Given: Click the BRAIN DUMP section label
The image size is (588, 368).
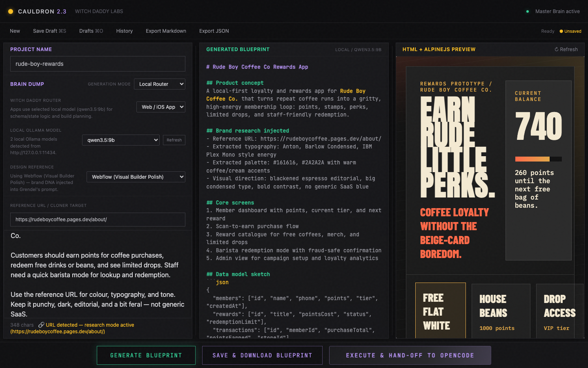Looking at the screenshot, I should (27, 84).
